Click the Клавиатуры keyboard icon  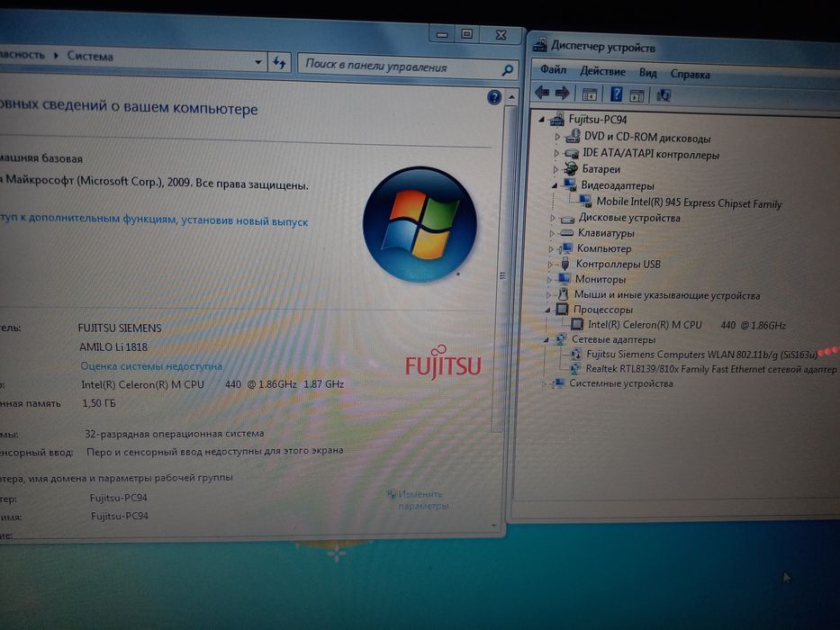pyautogui.click(x=567, y=232)
